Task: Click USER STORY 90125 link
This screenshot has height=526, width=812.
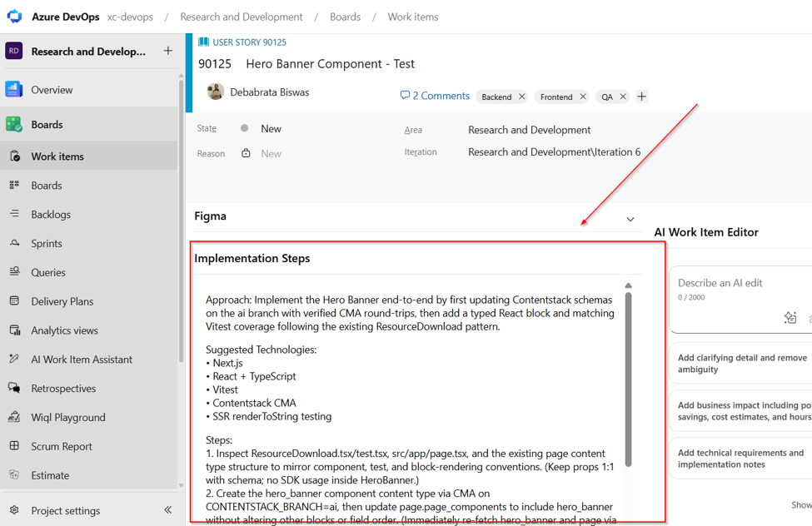Action: [249, 42]
